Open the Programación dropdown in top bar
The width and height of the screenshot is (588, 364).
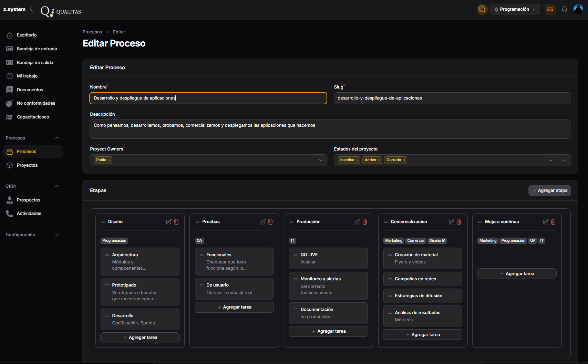point(515,9)
